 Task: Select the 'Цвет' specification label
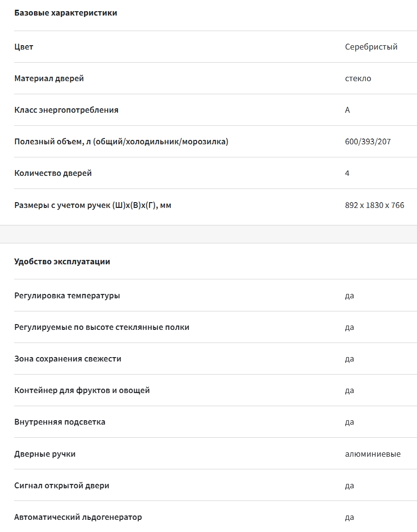click(x=24, y=47)
